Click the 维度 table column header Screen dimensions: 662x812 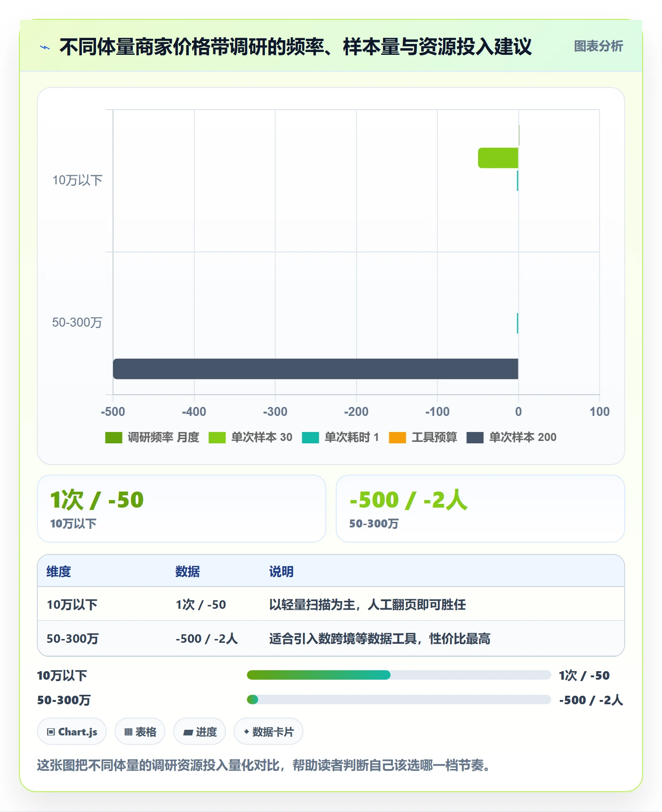(59, 571)
